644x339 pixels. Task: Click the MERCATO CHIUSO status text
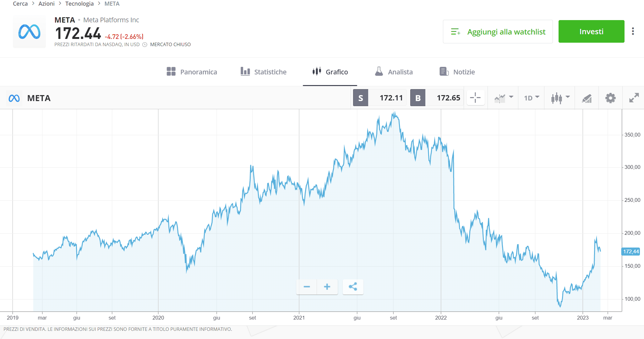[170, 45]
